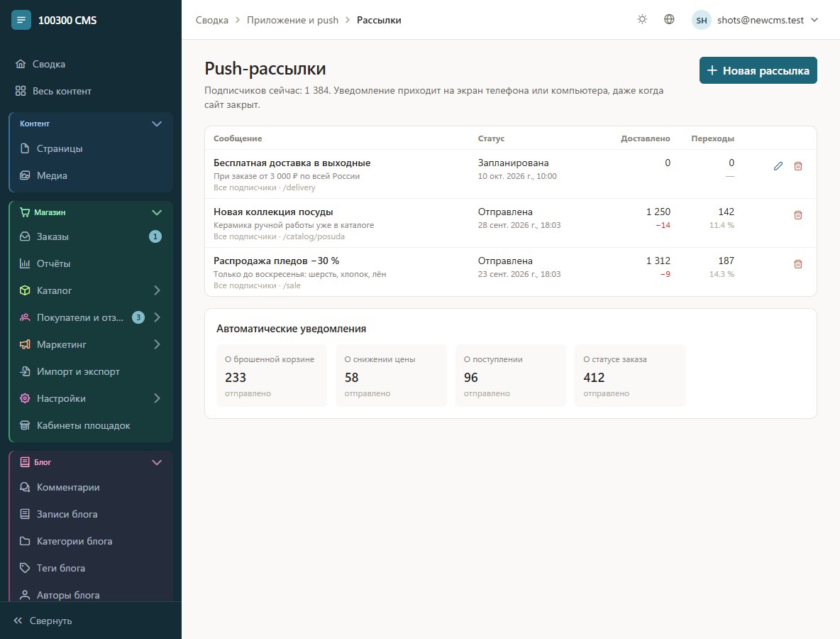Viewport: 840px width, 639px height.
Task: Click the 1 312 delivered value
Action: point(658,261)
